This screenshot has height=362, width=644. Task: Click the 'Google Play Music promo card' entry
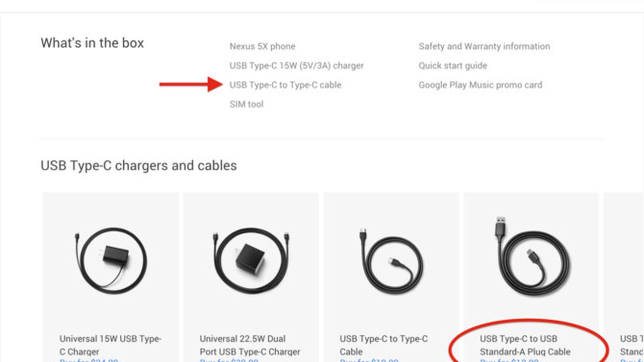click(x=480, y=85)
